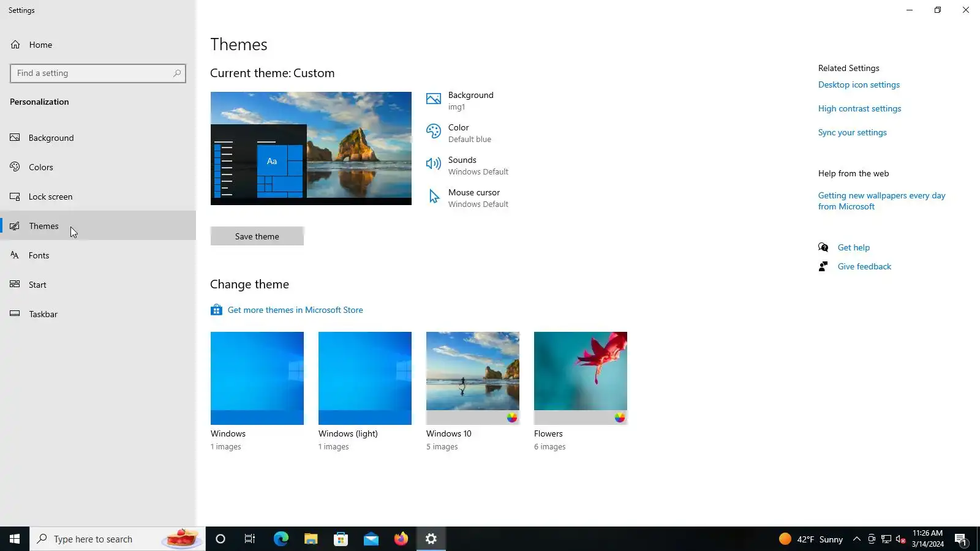This screenshot has height=551, width=980.
Task: Get more themes in Microsoft Store
Action: pyautogui.click(x=287, y=310)
